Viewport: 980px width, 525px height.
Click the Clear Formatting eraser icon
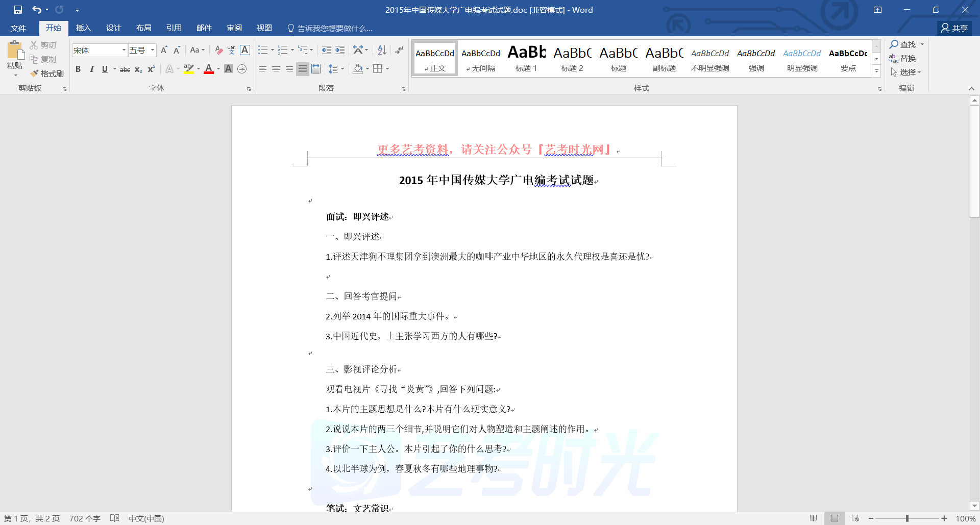point(218,50)
